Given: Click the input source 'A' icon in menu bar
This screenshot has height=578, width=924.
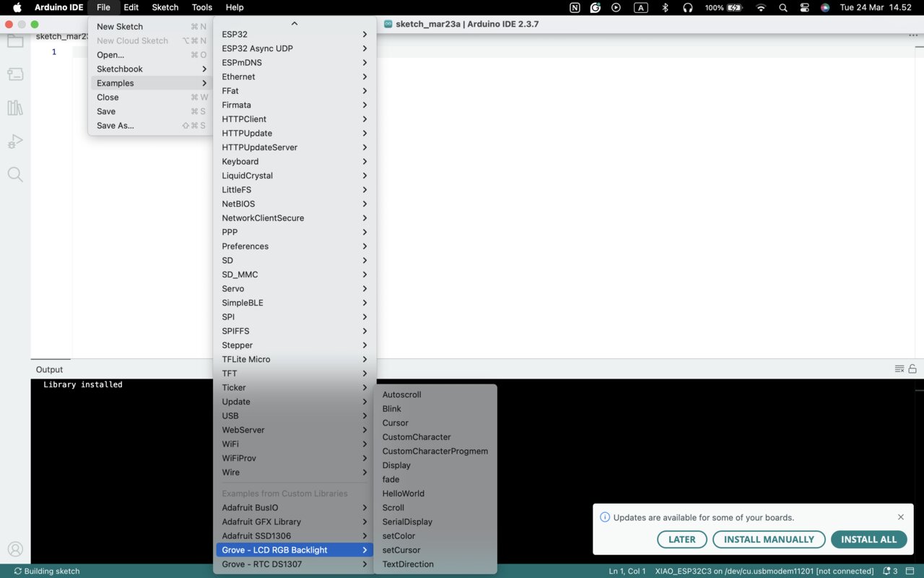Looking at the screenshot, I should (640, 7).
